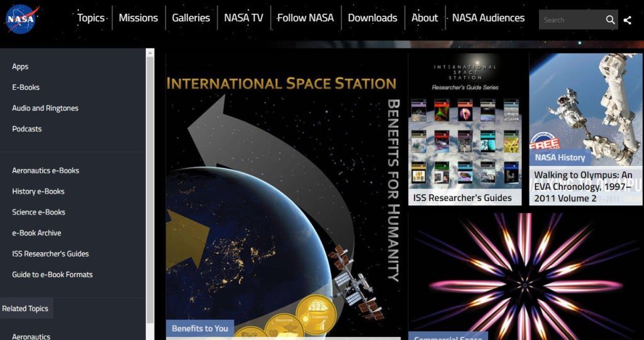This screenshot has height=340, width=644.
Task: Open the NASA Audiences menu
Action: (488, 18)
